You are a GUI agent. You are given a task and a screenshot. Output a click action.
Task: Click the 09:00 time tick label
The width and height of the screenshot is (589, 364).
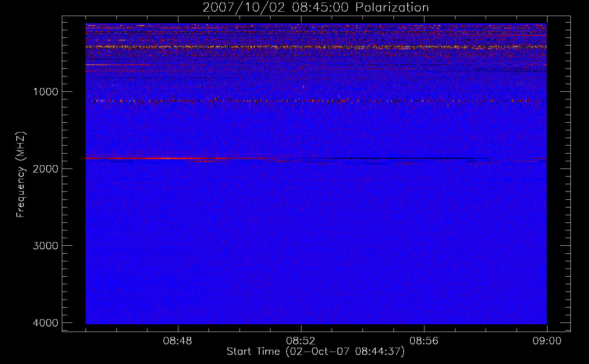[x=547, y=341]
